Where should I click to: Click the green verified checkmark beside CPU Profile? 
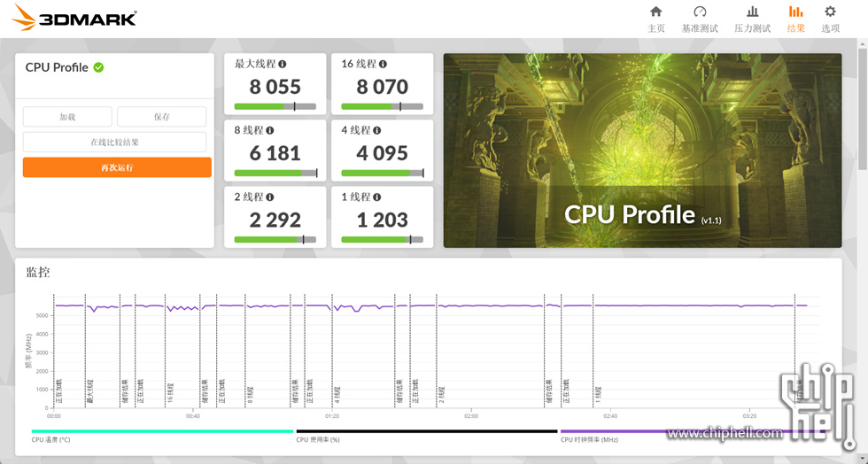click(98, 67)
